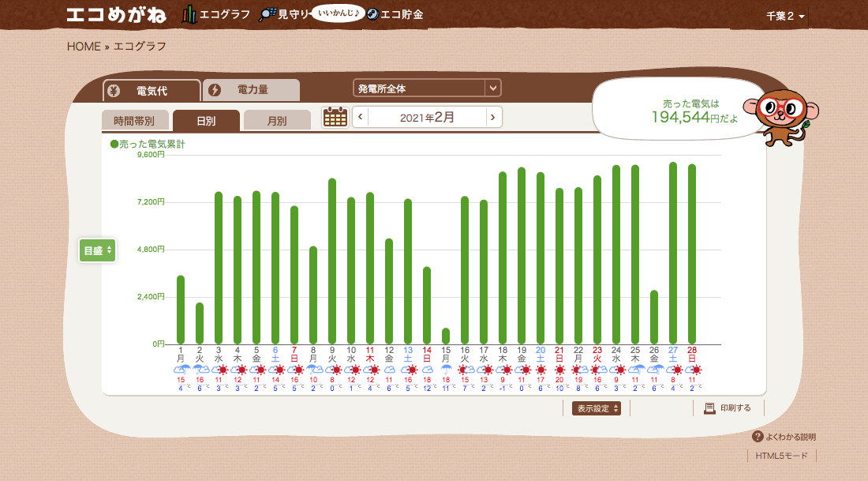Image resolution: width=868 pixels, height=481 pixels.
Task: Click the weather icon for day 21
Action: (559, 370)
